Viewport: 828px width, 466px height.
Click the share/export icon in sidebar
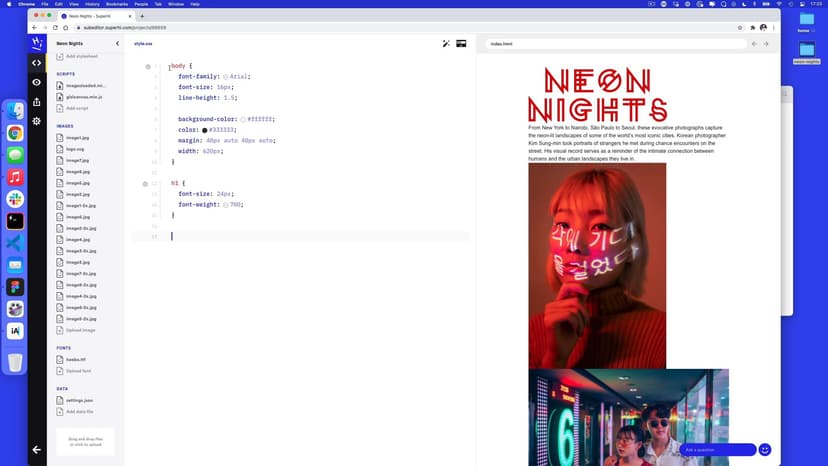(x=37, y=101)
